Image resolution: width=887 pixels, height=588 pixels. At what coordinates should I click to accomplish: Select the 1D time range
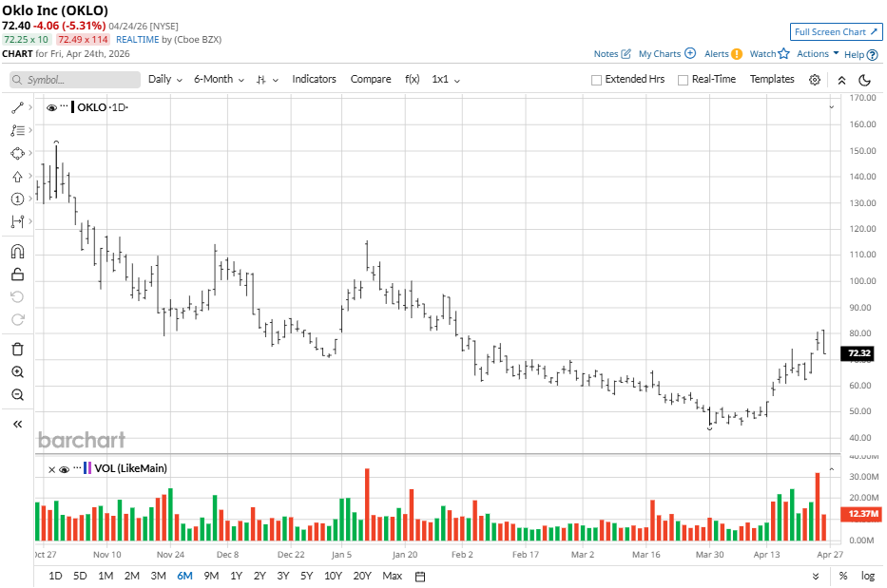55,577
